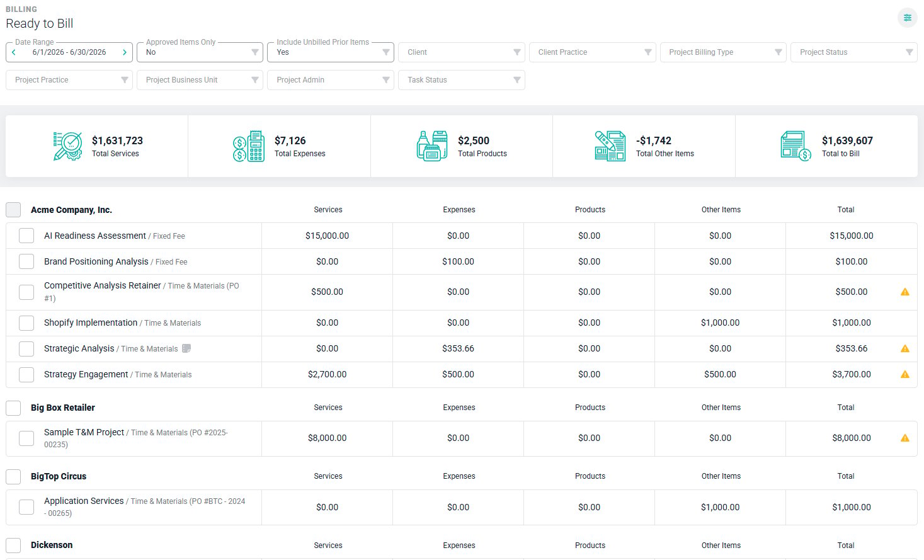Screen dimensions: 924x560
Task: Tick the Sample T&M Project checkbox
Action: pos(26,438)
